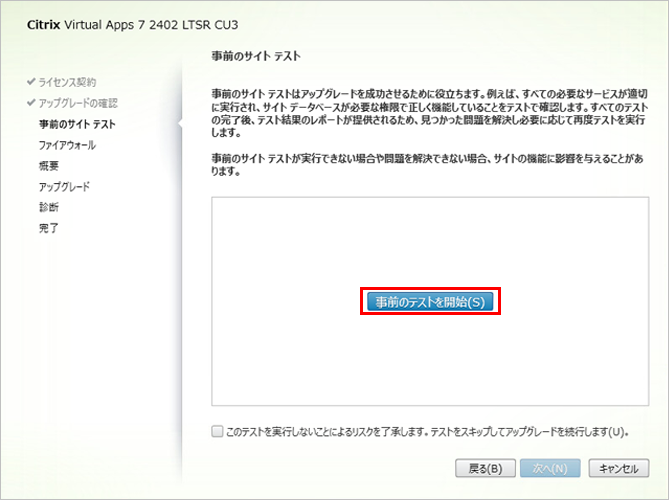Screen dimensions: 669x500
Task: Open the 概要 step in sidebar
Action: (48, 166)
